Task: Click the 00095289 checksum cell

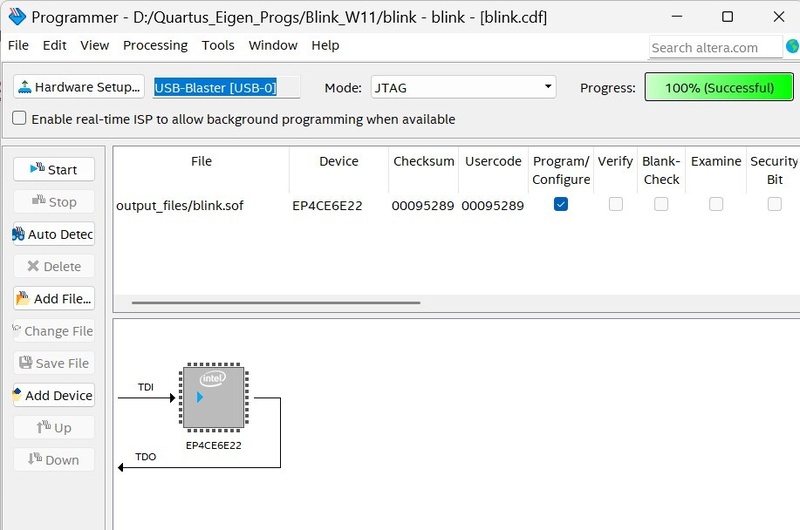Action: tap(423, 206)
